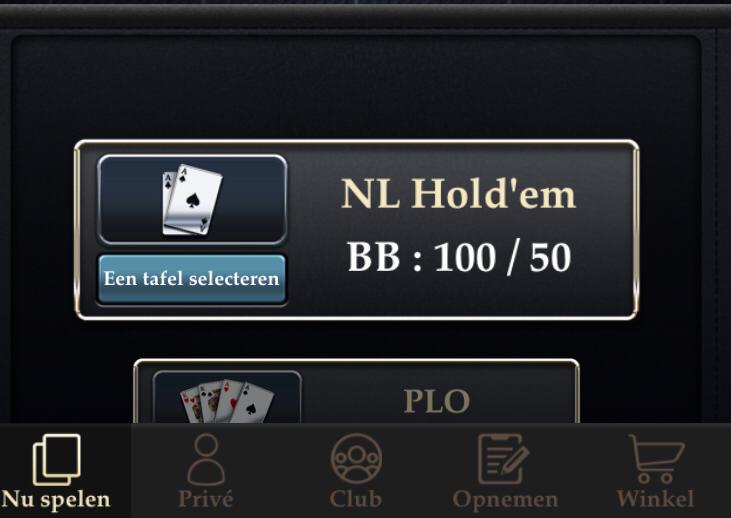731x518 pixels.
Task: Open the Winkel tab label
Action: pyautogui.click(x=655, y=499)
